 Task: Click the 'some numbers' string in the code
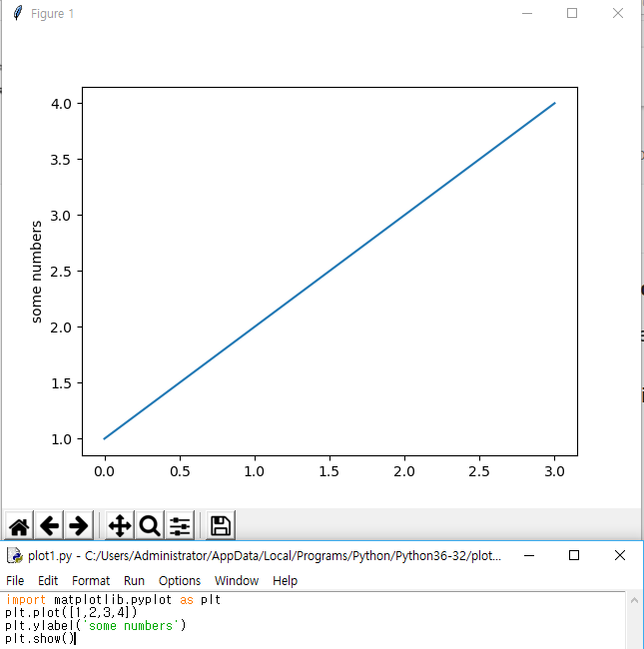point(131,625)
